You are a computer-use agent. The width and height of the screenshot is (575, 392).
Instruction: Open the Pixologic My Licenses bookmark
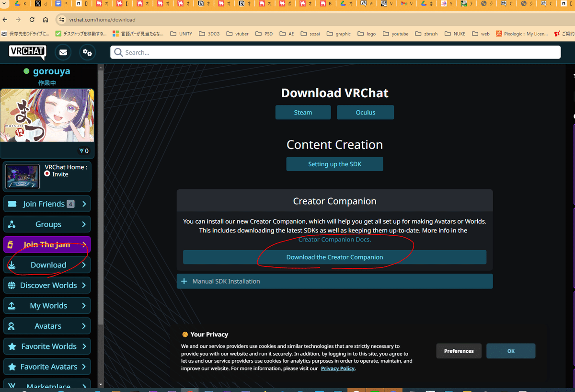522,34
